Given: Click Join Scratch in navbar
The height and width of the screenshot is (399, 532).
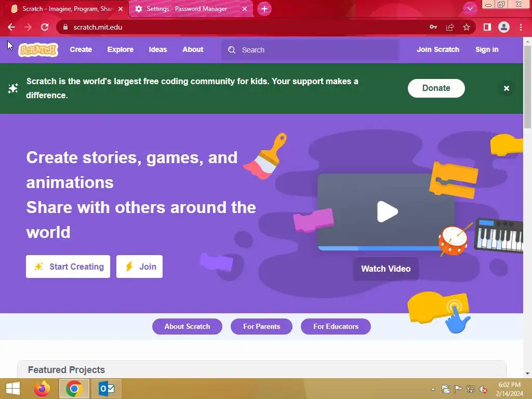Looking at the screenshot, I should coord(437,49).
